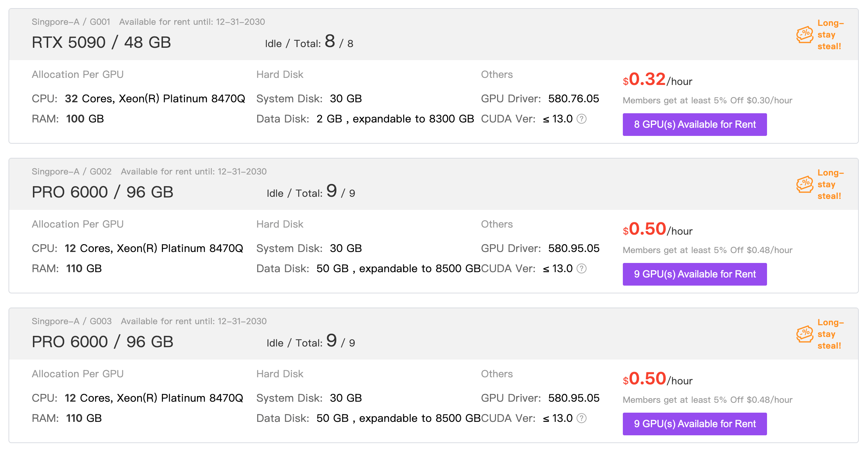Open the Long-stay steal offer for G002
868x453 pixels.
point(830,184)
